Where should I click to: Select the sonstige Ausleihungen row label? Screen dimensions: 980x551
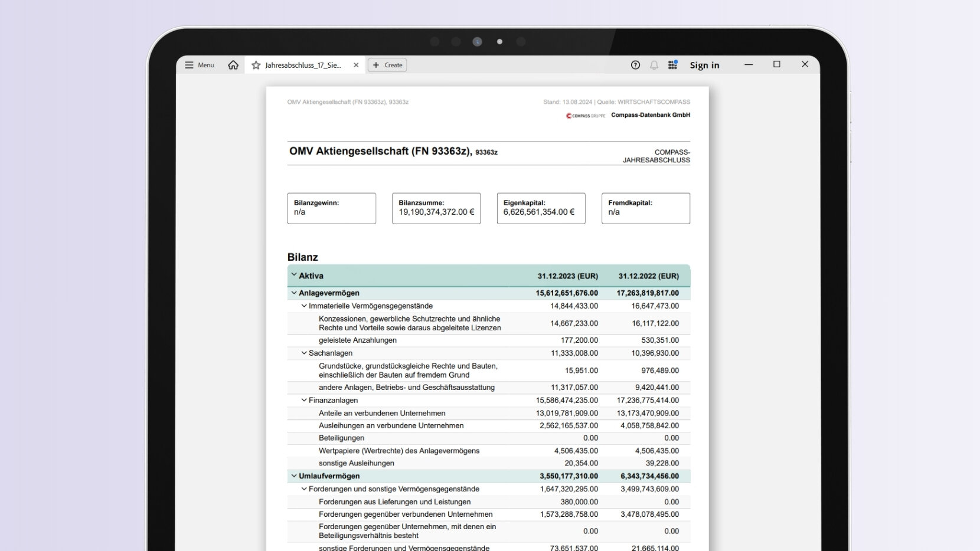click(x=357, y=464)
